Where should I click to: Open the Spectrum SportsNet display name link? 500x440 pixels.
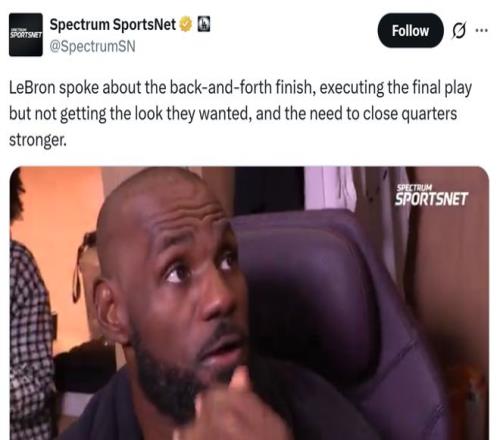(113, 24)
